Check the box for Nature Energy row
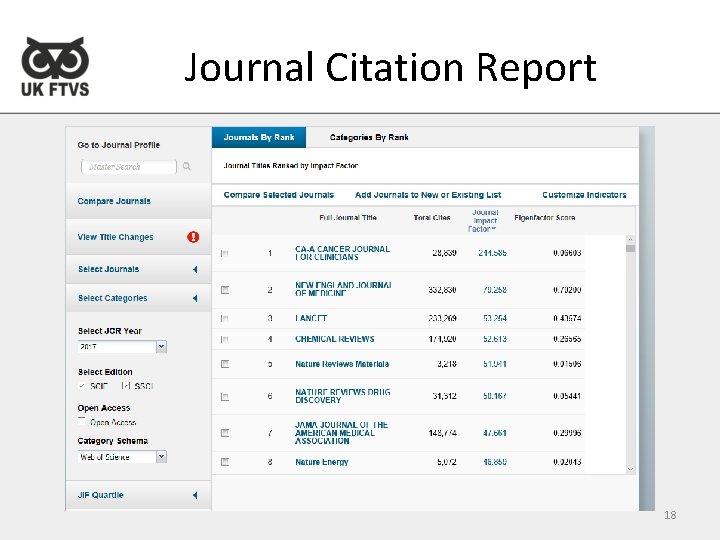Screen dimensions: 720x540 tap(225, 462)
